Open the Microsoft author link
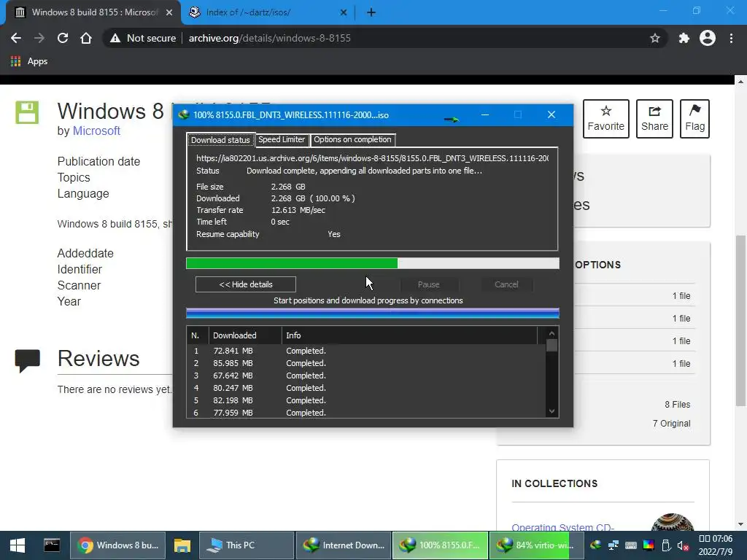 [x=96, y=131]
